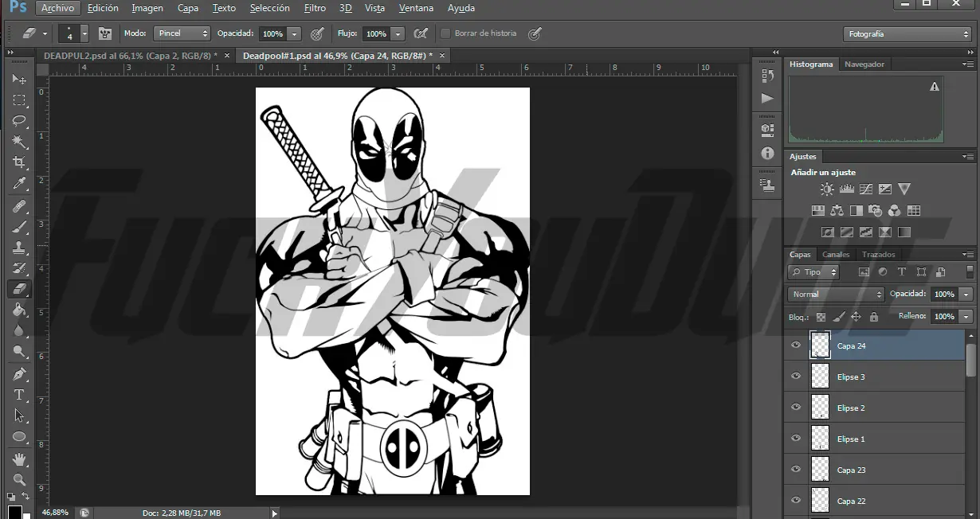The image size is (980, 519).
Task: Toggle visibility of Elipse 2 layer
Action: pos(795,408)
